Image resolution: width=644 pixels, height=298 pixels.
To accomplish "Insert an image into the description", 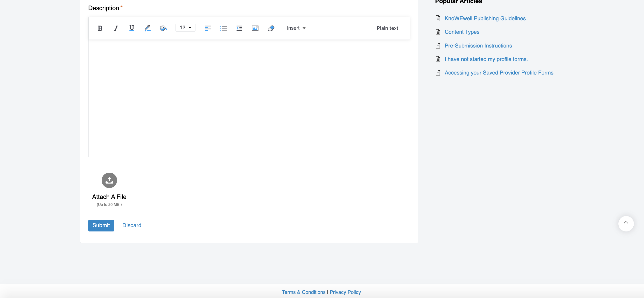I will tap(255, 28).
